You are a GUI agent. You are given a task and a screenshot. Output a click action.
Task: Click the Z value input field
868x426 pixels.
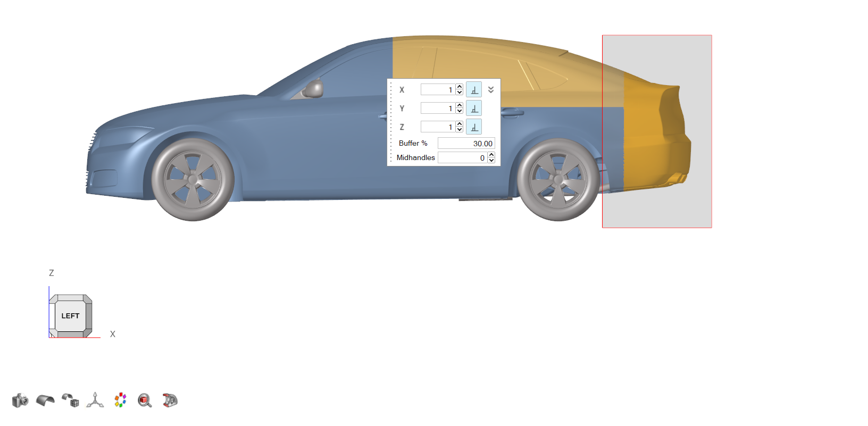(437, 127)
